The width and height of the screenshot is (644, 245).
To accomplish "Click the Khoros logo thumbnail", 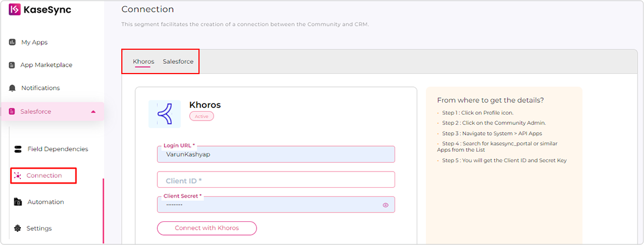I will 164,114.
